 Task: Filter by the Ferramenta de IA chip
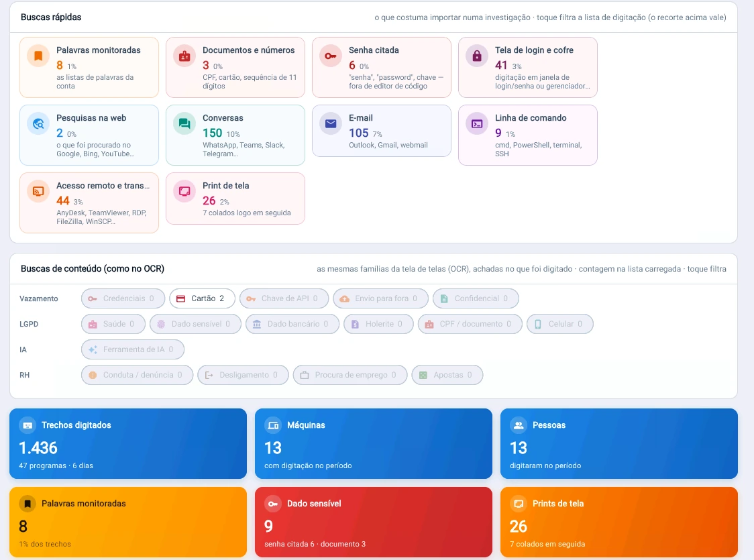pos(133,349)
